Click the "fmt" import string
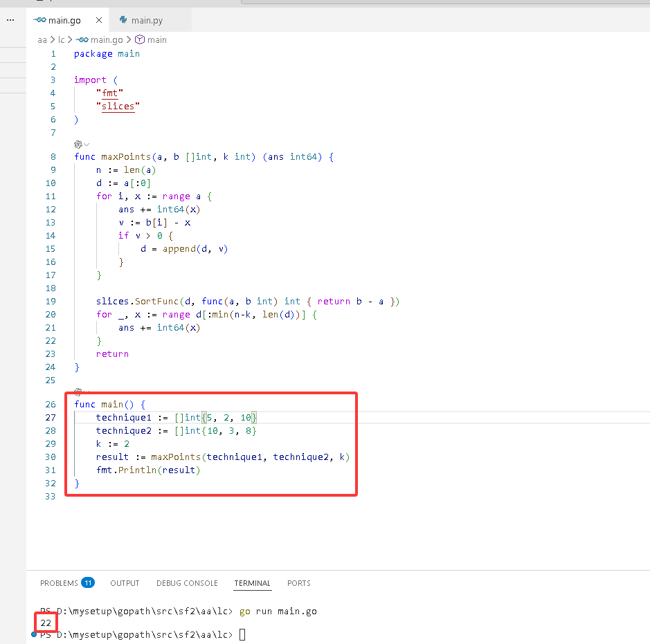This screenshot has height=644, width=650. tap(109, 93)
